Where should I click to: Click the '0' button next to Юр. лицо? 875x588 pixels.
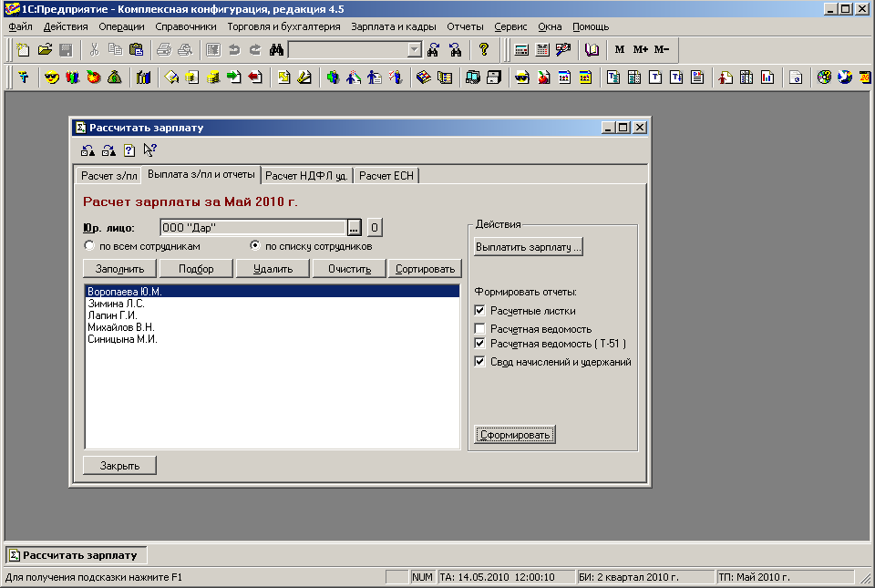(375, 228)
